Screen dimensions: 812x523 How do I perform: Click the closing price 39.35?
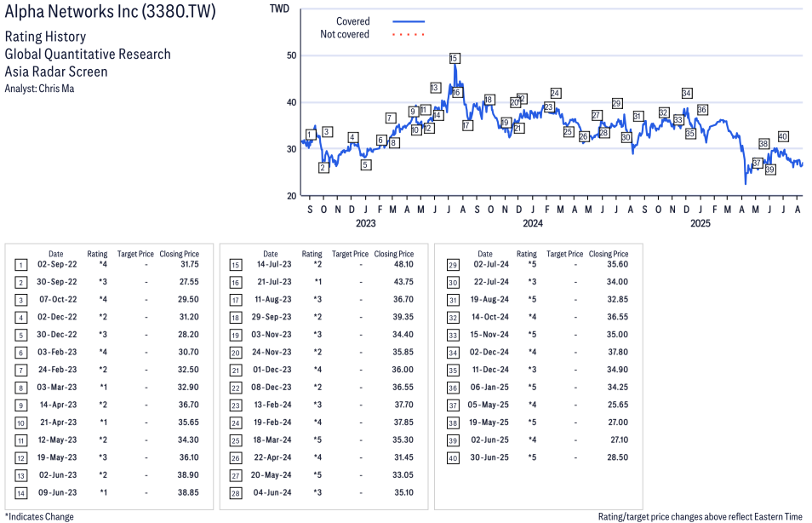tap(403, 317)
